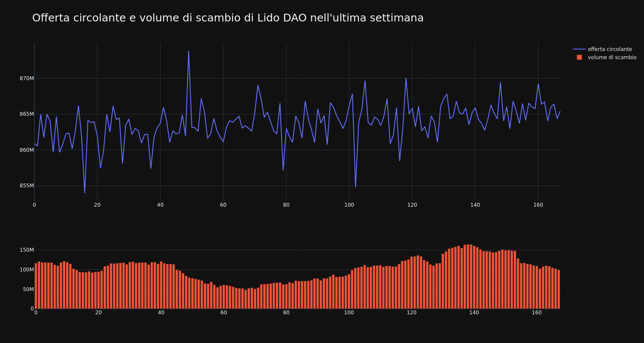Click the 860M y-axis label
The height and width of the screenshot is (343, 644).
(x=27, y=150)
